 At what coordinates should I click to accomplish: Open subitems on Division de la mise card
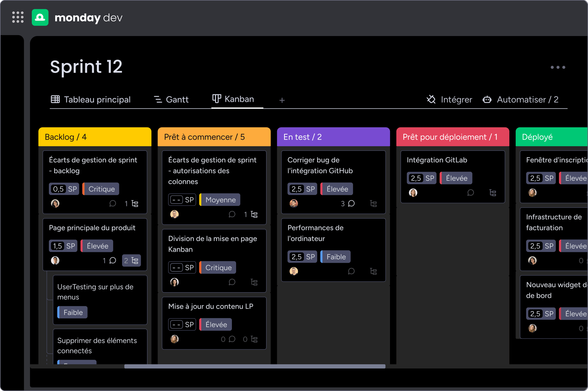(254, 282)
